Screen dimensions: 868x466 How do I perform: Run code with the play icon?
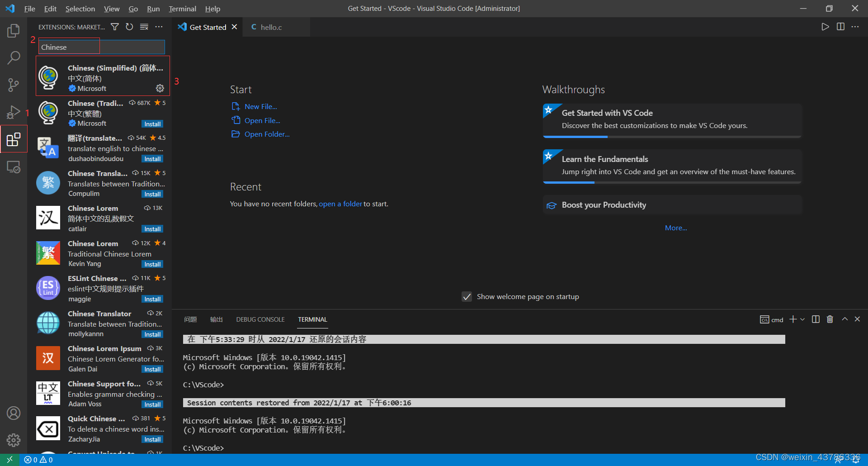825,27
